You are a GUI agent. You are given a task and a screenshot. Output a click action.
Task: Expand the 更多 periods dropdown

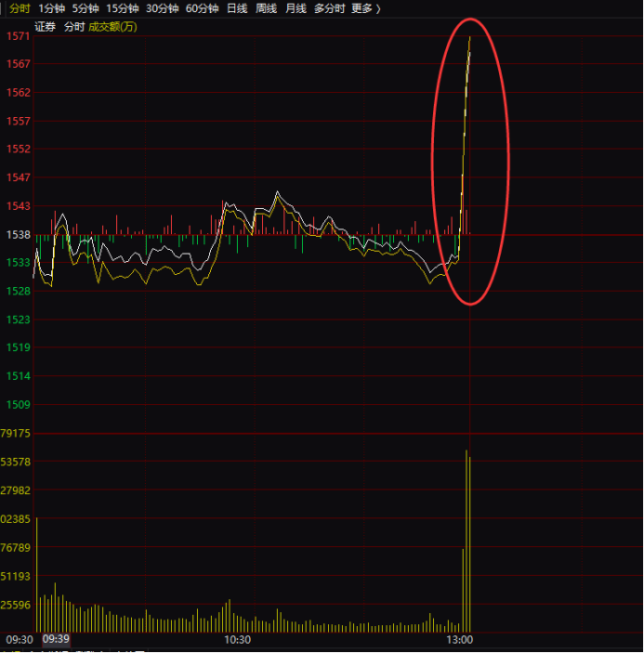coord(365,8)
